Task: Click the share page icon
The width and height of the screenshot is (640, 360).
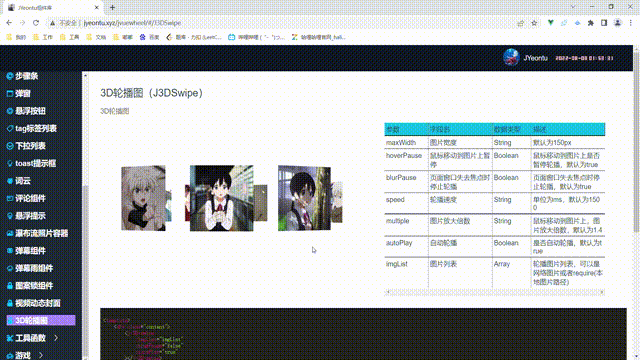Action: click(520, 23)
